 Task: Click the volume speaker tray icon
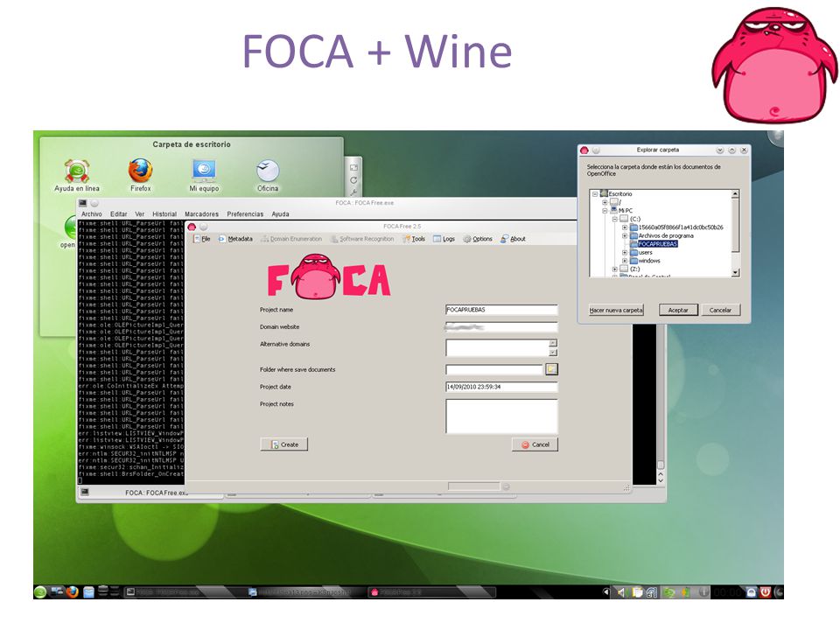tap(621, 592)
